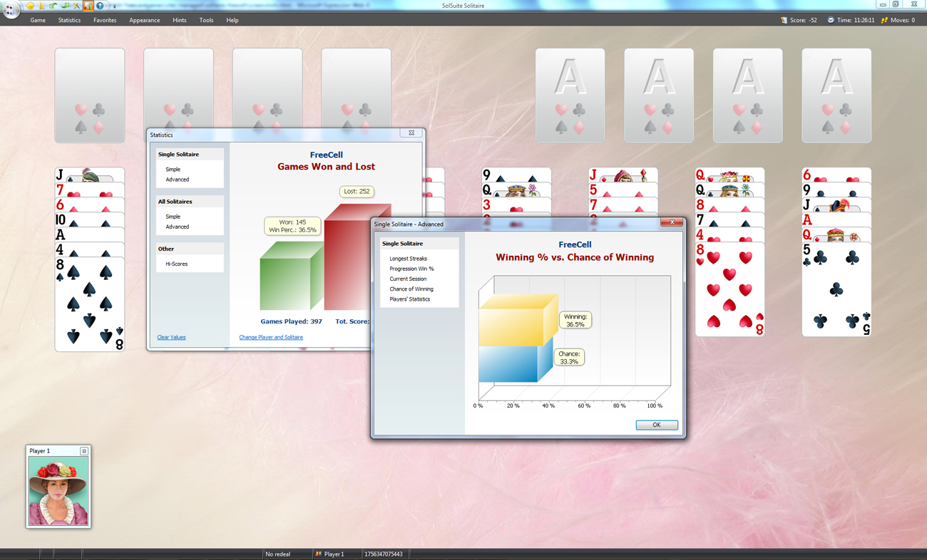Click the Moves icon in top bar

tap(884, 20)
